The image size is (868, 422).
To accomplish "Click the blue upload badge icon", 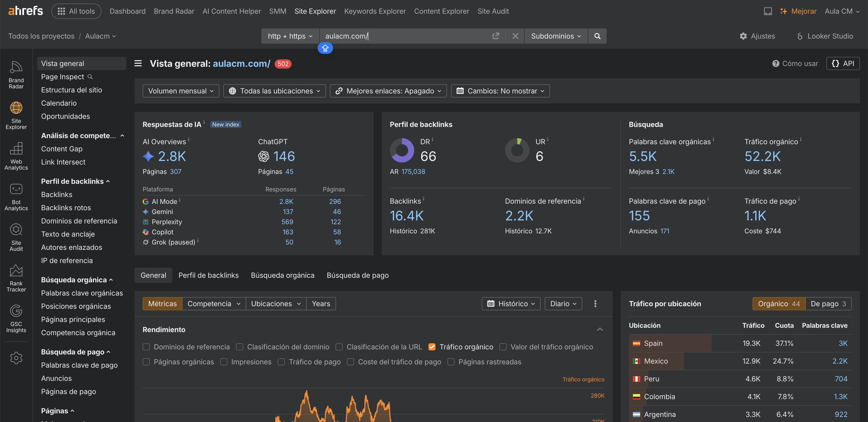I will (x=325, y=48).
